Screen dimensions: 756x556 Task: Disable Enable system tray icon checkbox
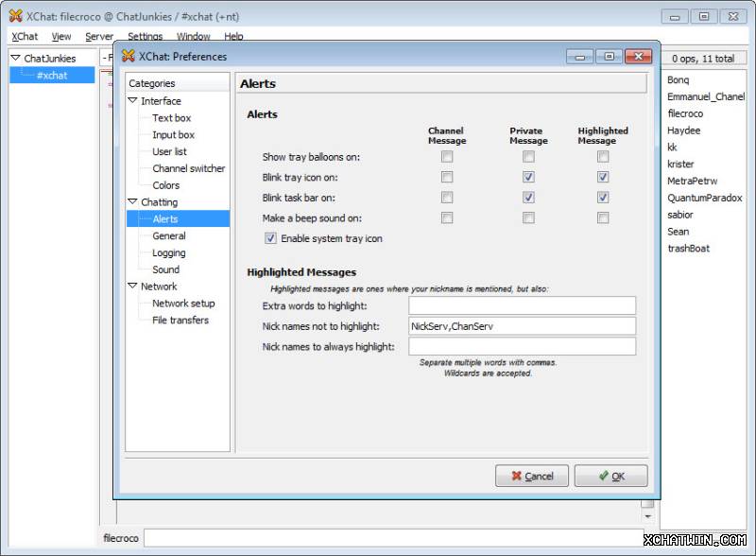271,238
